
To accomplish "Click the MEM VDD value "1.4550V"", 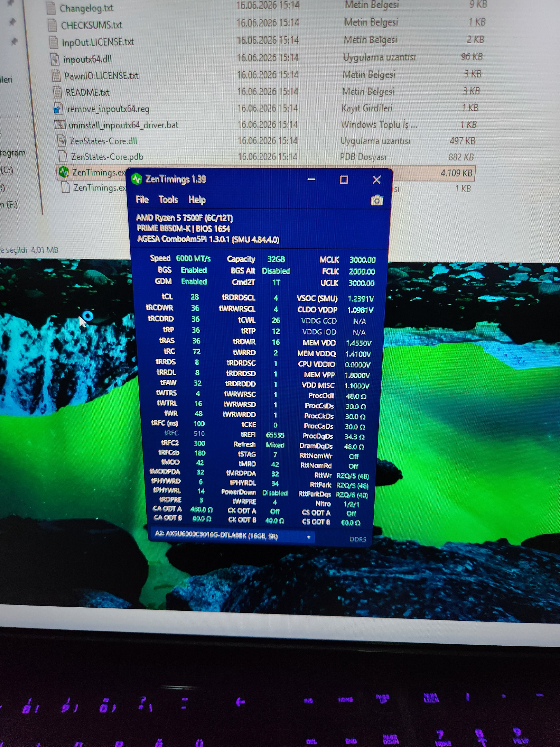I will pos(359,343).
